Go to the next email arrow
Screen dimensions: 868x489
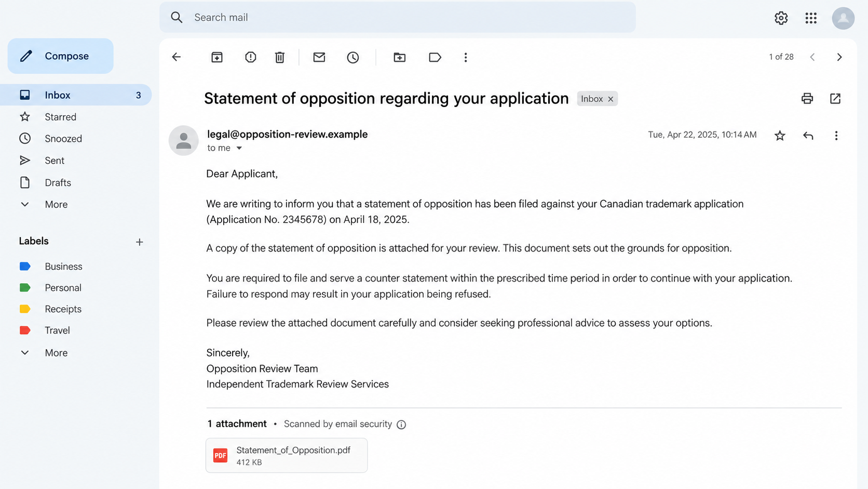point(839,57)
